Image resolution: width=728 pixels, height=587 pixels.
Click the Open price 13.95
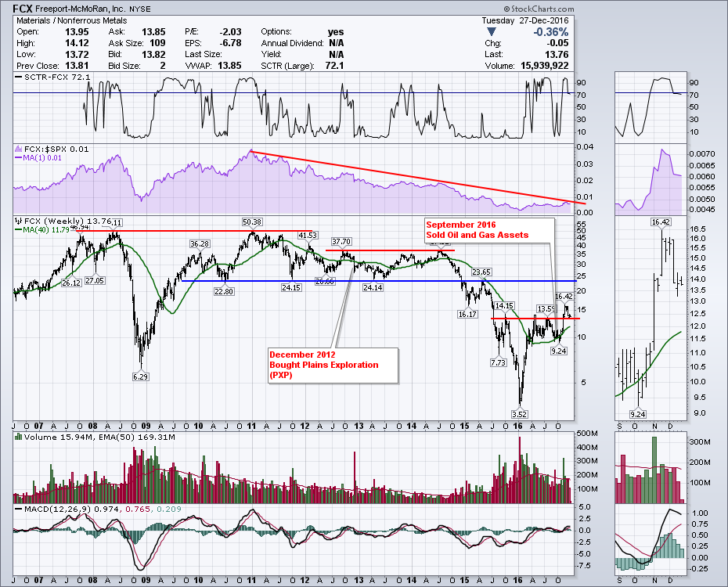[77, 32]
